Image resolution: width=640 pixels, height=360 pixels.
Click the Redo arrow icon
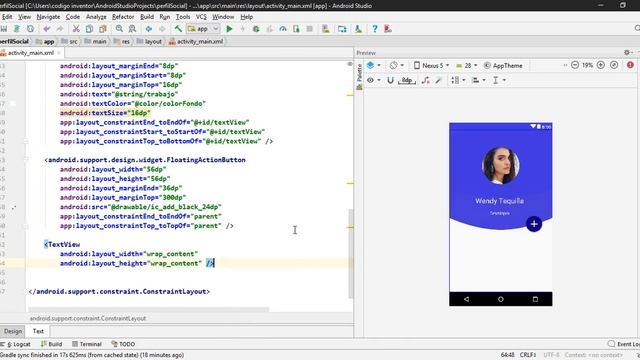[x=60, y=29]
